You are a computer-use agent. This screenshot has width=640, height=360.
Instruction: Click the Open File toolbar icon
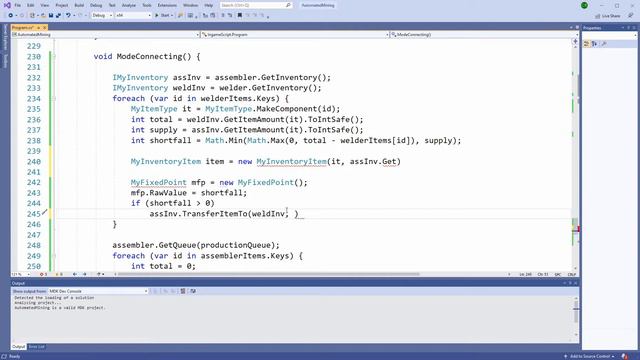pyautogui.click(x=43, y=16)
